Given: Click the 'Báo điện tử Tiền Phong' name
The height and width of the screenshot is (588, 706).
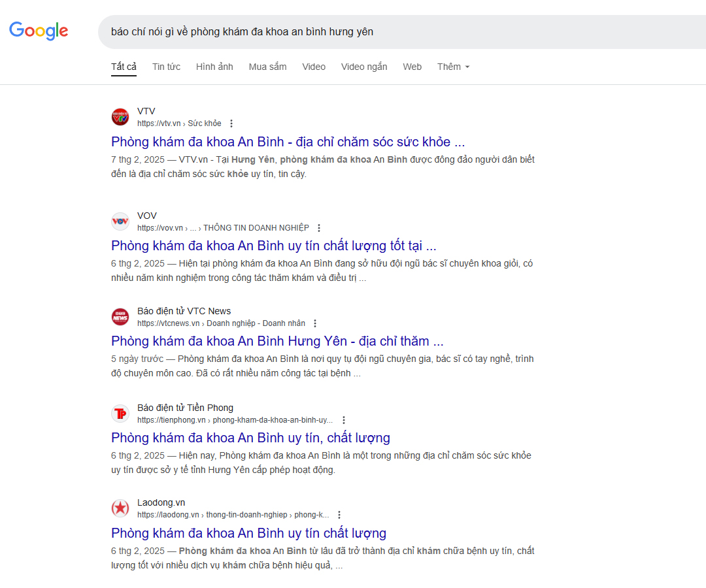Looking at the screenshot, I should coord(186,408).
